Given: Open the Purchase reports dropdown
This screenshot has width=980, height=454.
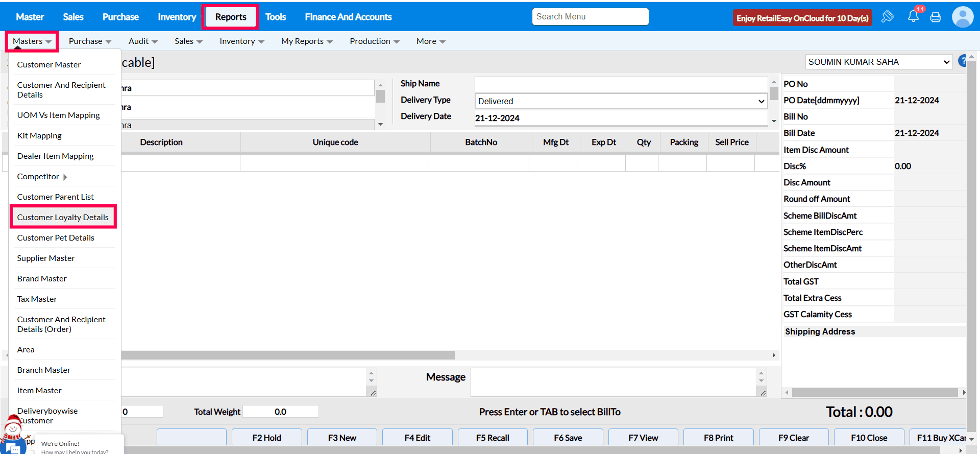Looking at the screenshot, I should click(90, 41).
